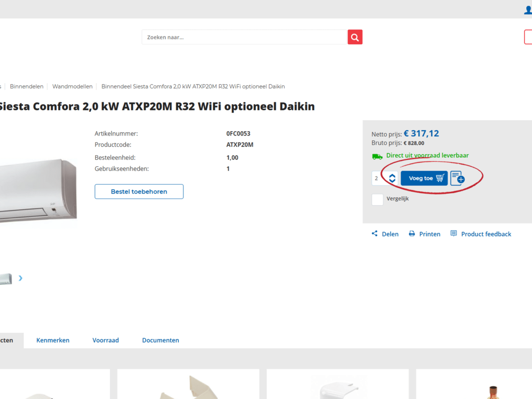
Task: Click the product name breadcrumb
Action: [x=193, y=86]
